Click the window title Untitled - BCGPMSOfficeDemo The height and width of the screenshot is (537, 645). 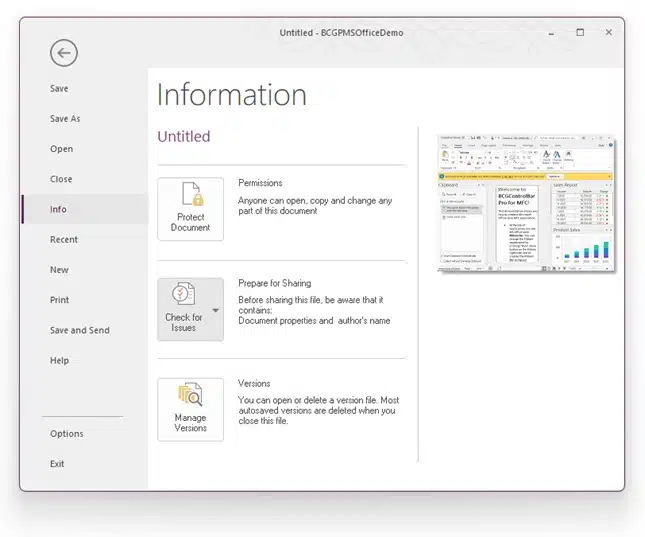(x=341, y=33)
